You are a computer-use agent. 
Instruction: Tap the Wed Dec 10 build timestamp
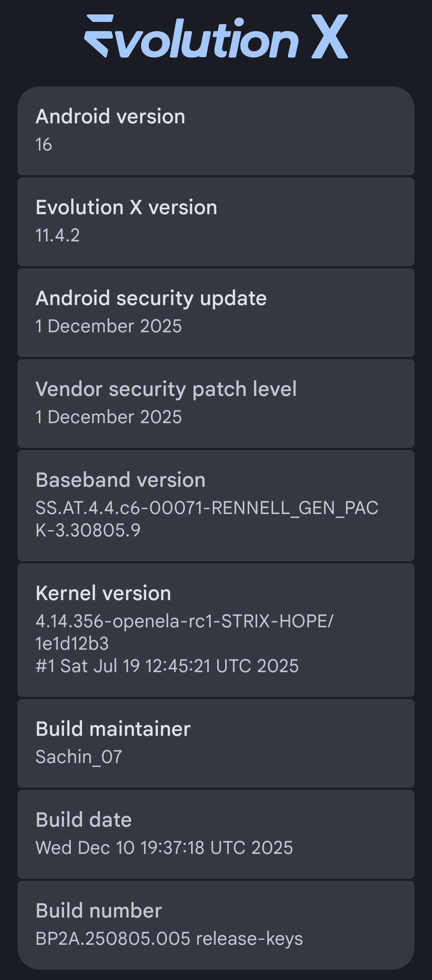coord(164,848)
